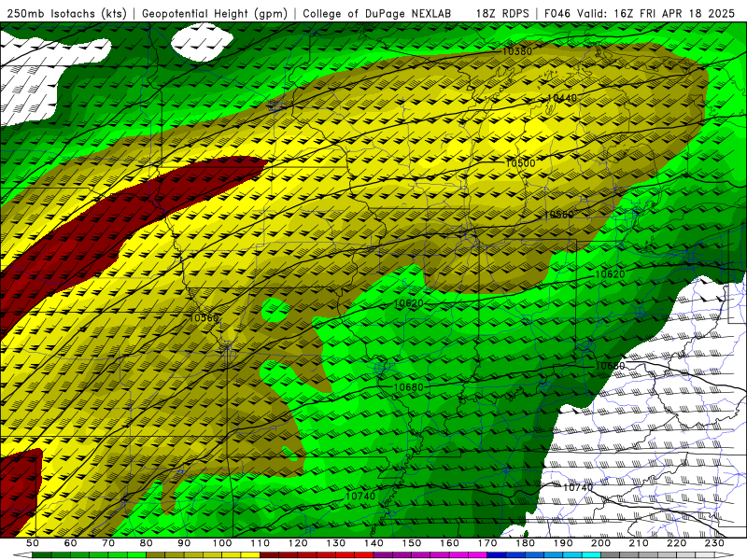Image resolution: width=747 pixels, height=560 pixels.
Task: Click the 80 value on the color scale
Action: 147,543
